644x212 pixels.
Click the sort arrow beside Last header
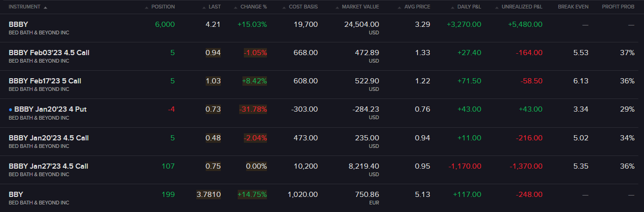[x=203, y=8]
